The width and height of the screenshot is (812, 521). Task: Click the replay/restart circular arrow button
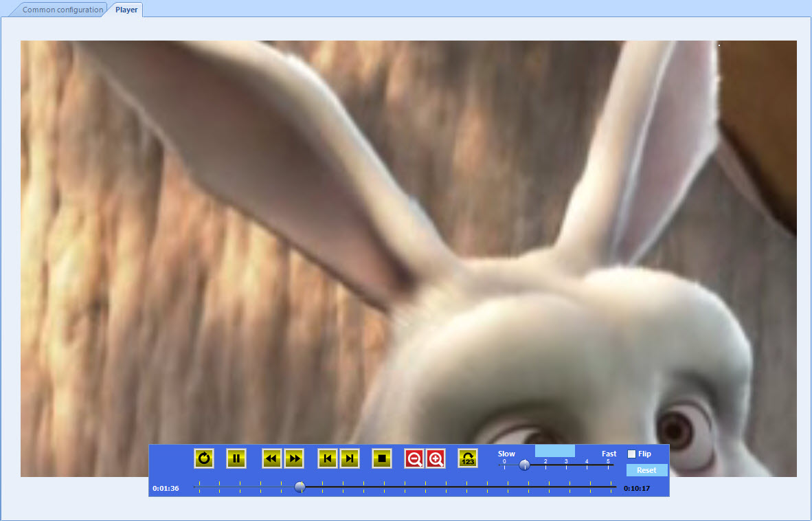[204, 458]
